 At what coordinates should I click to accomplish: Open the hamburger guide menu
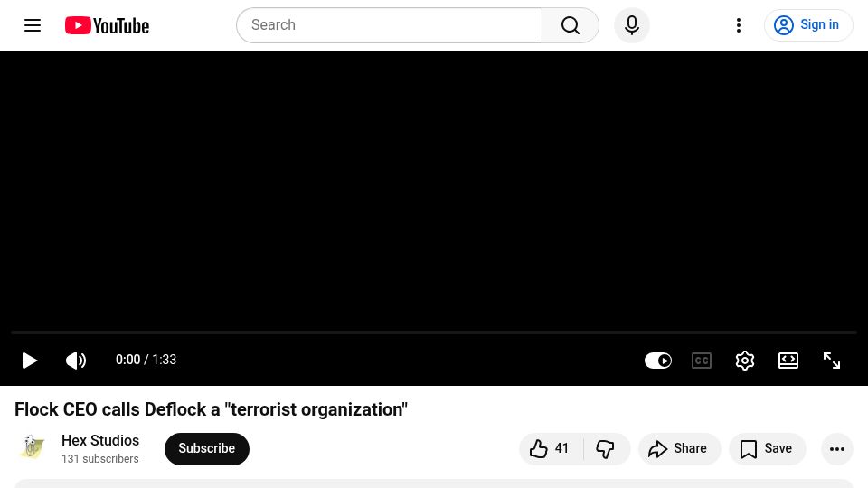point(33,25)
